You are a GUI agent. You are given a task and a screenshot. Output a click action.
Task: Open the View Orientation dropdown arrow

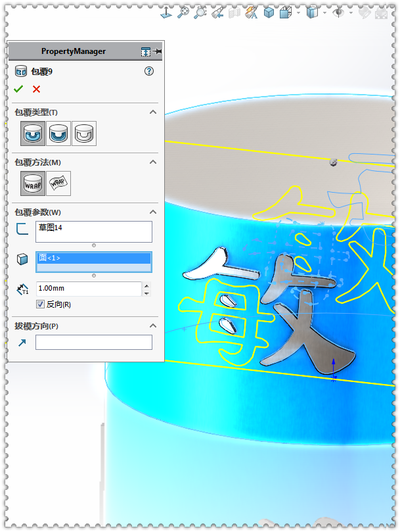pyautogui.click(x=298, y=13)
